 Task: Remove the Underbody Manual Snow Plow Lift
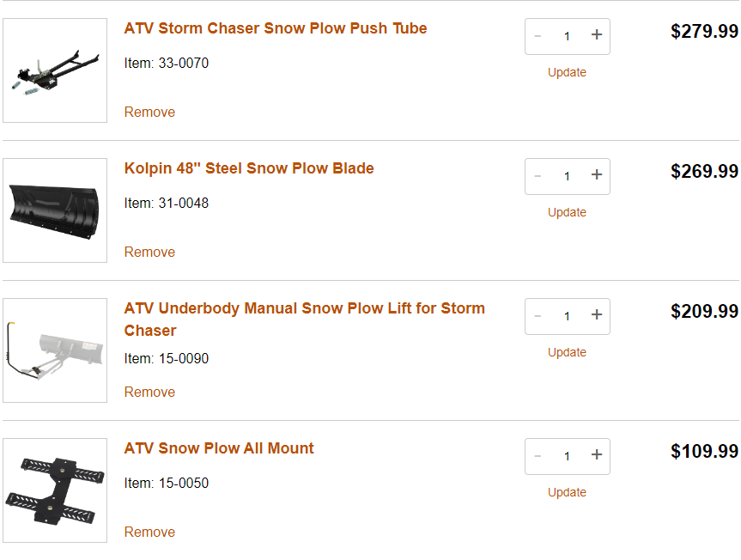point(149,392)
